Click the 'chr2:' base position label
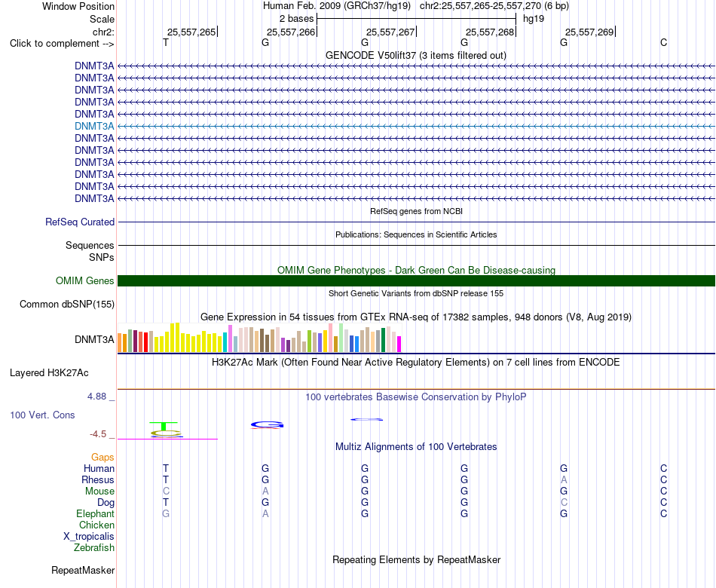This screenshot has height=588, width=716. click(103, 32)
